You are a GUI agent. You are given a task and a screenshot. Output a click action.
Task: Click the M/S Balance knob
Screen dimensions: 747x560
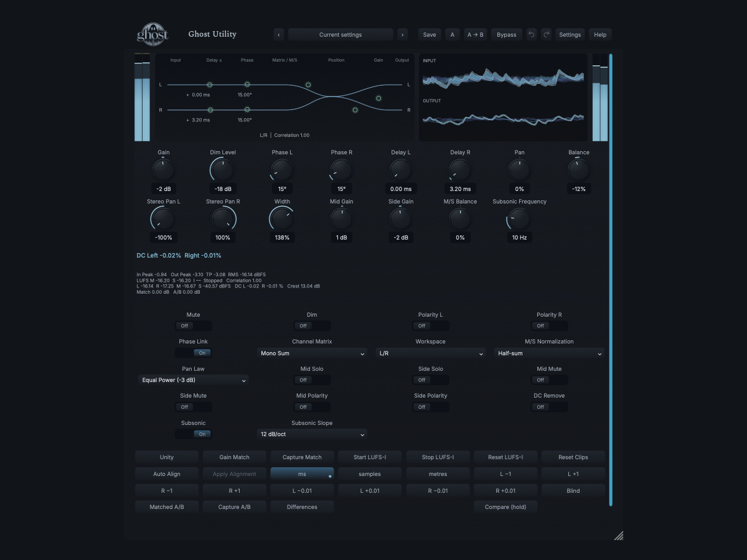460,219
